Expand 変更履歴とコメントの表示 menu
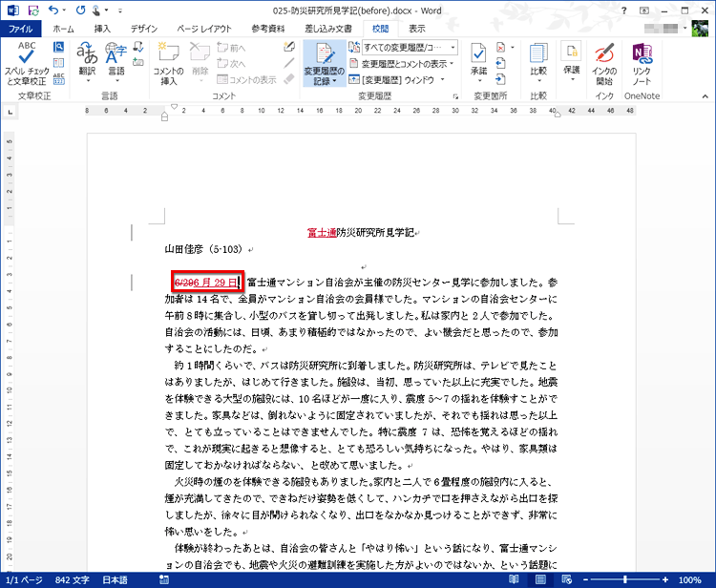This screenshot has height=588, width=716. [x=402, y=63]
